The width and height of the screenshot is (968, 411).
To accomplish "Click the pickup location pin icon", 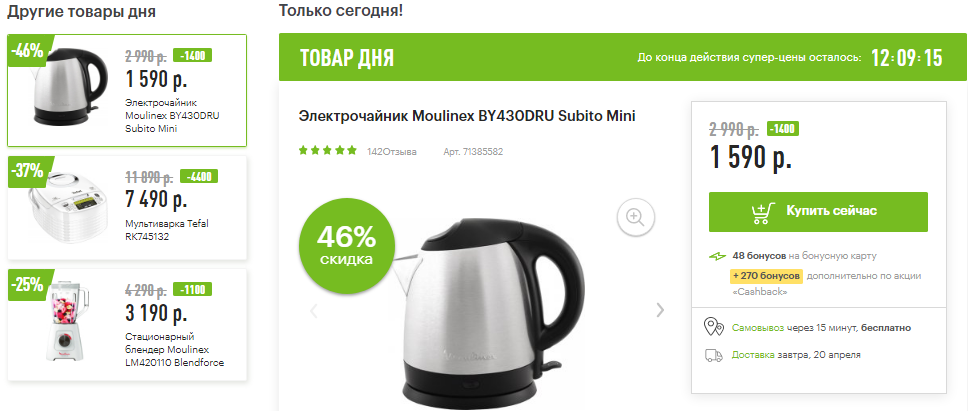I will pos(714,327).
